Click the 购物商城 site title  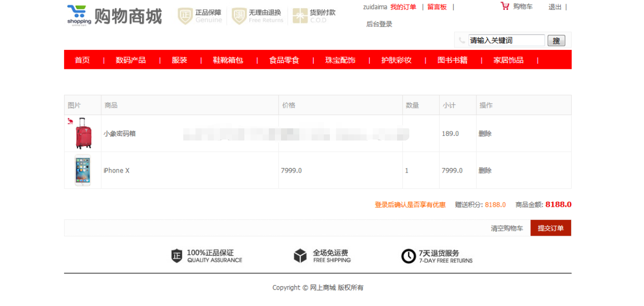(x=128, y=16)
